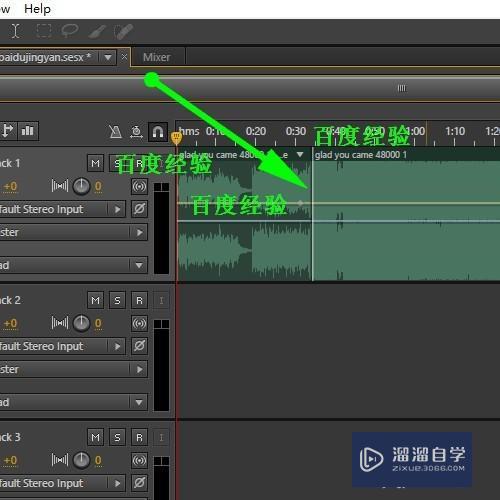Image resolution: width=500 pixels, height=500 pixels.
Task: Select the Spot Healing Brush tool
Action: point(123,32)
